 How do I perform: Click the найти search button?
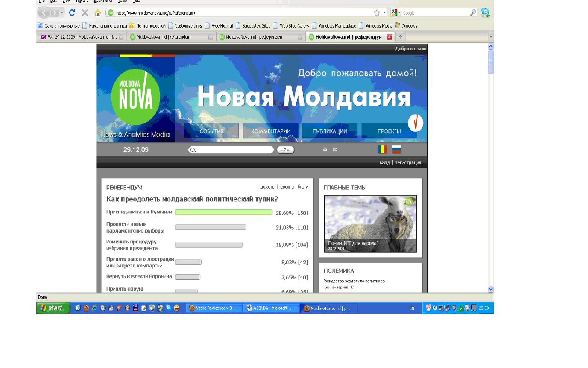285,150
